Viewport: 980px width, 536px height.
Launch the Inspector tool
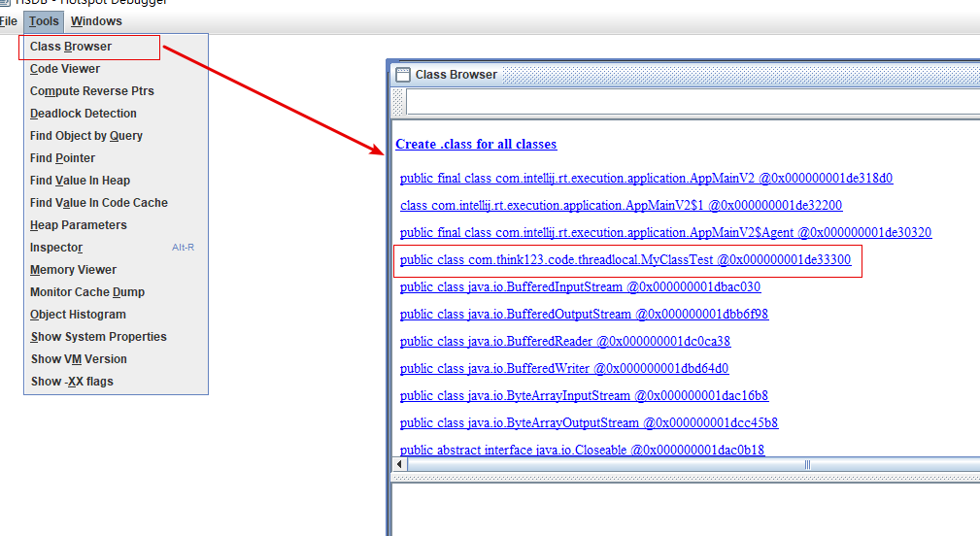point(56,248)
